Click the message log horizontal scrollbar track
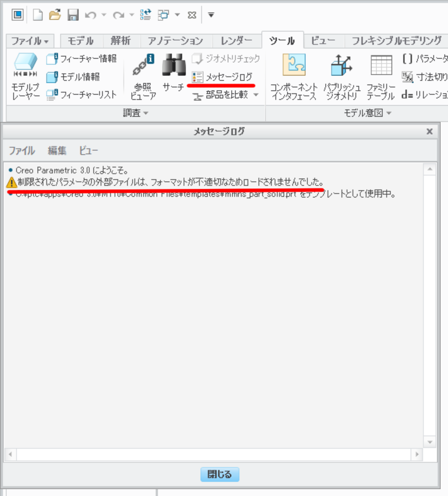Image resolution: width=448 pixels, height=496 pixels. coord(213,454)
